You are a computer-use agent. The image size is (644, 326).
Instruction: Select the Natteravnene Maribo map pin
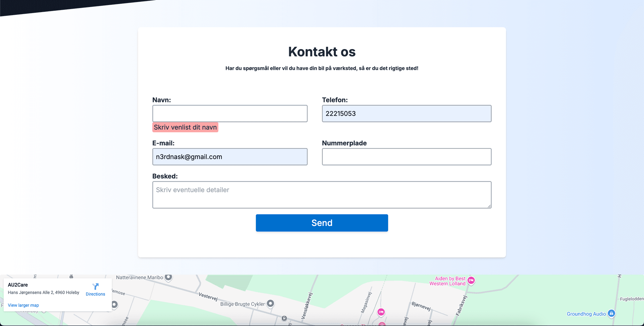[x=168, y=277]
